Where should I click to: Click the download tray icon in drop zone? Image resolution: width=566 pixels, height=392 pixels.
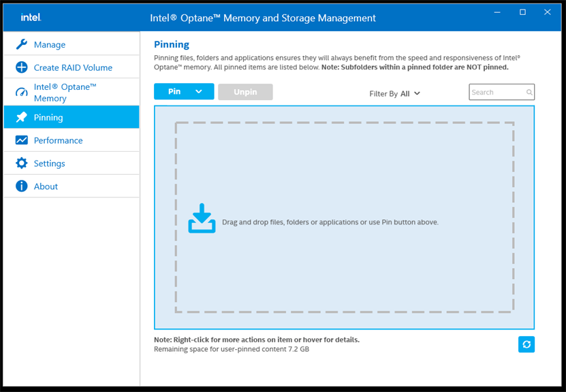click(x=202, y=218)
